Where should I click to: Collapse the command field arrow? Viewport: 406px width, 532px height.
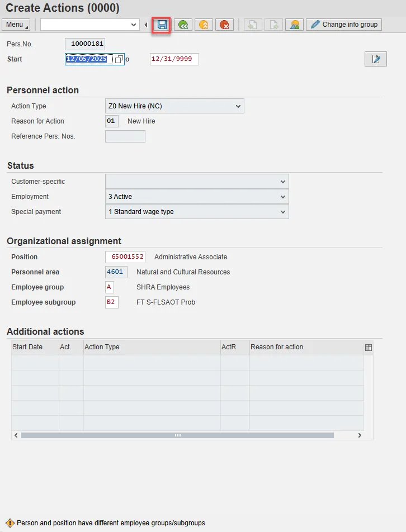(x=146, y=25)
